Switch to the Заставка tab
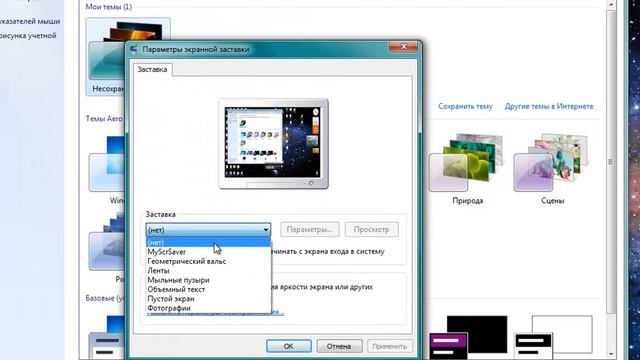Screen dimensions: 640x360 coord(152,69)
